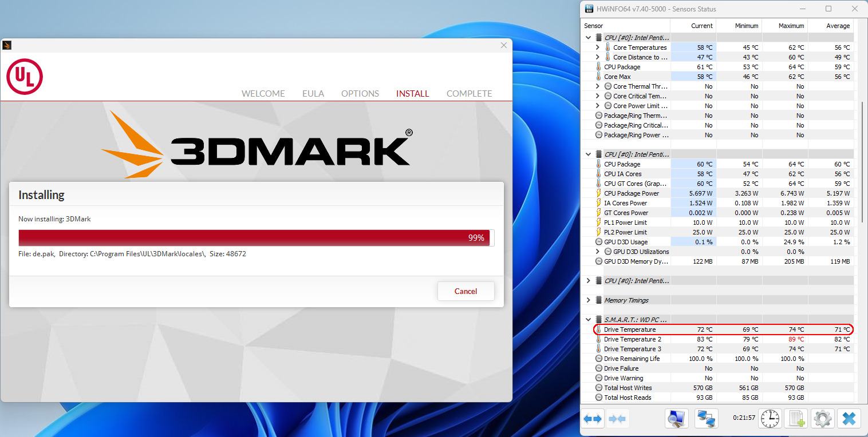Click the 24.9 % maximum GPU usage value

(795, 242)
